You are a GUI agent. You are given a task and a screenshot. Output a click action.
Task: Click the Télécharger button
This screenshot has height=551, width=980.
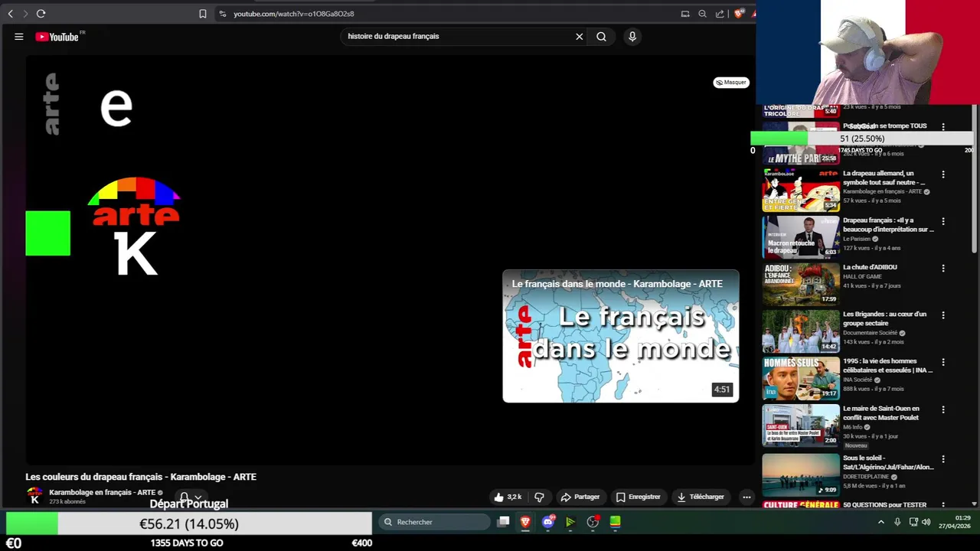701,497
